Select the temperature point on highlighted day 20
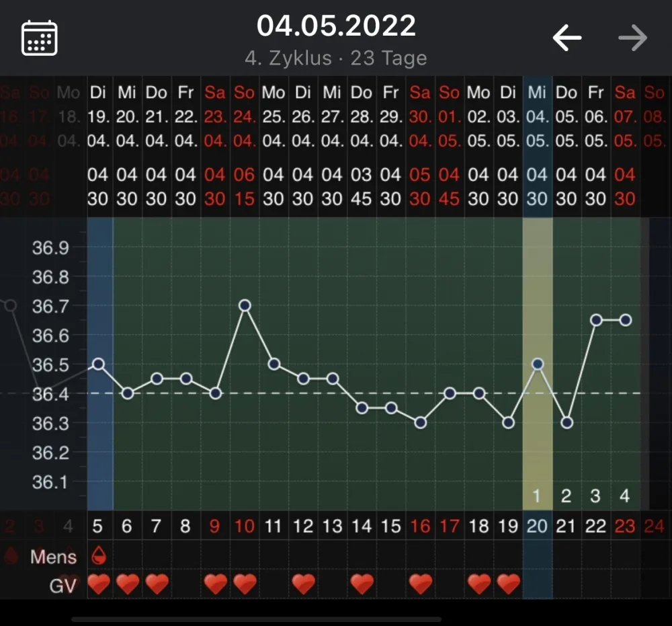The image size is (672, 626). pyautogui.click(x=538, y=364)
